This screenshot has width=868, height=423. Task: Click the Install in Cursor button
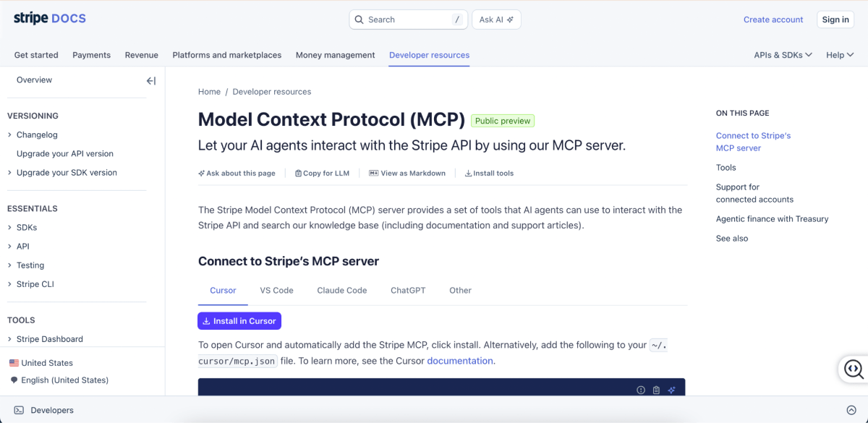click(x=239, y=321)
